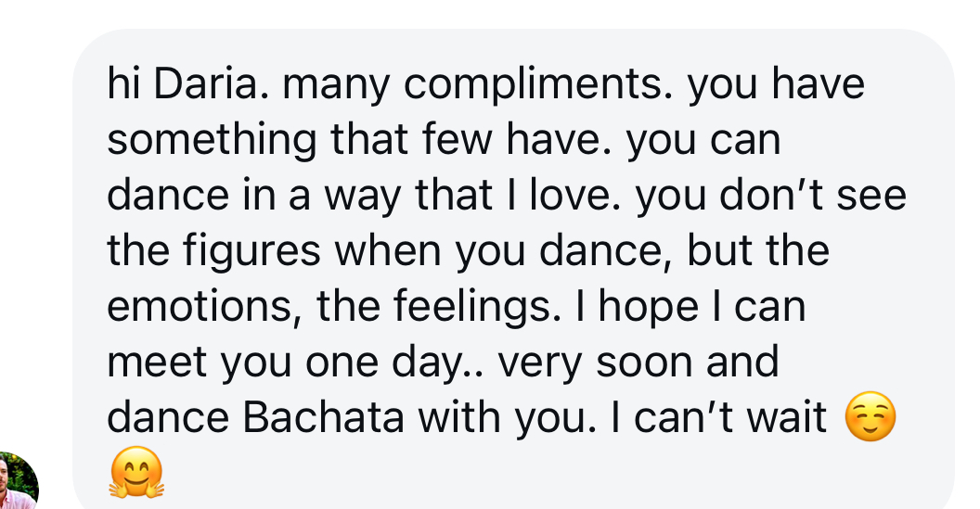Click the hugging face emoji
980x509 pixels.
coord(136,472)
